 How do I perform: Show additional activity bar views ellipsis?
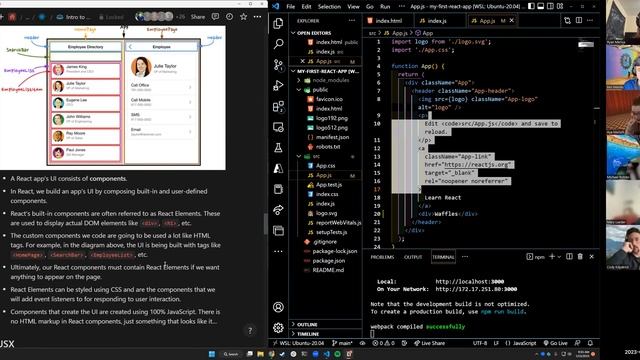[x=278, y=251]
